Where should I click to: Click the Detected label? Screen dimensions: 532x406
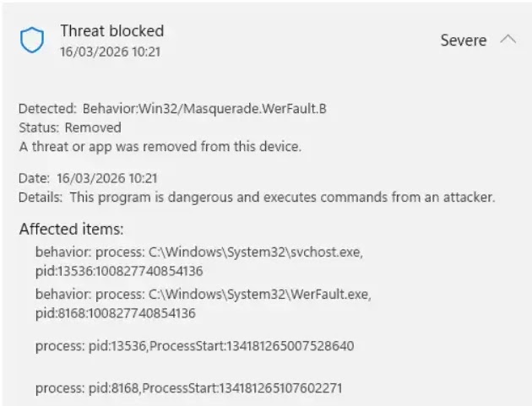point(47,108)
